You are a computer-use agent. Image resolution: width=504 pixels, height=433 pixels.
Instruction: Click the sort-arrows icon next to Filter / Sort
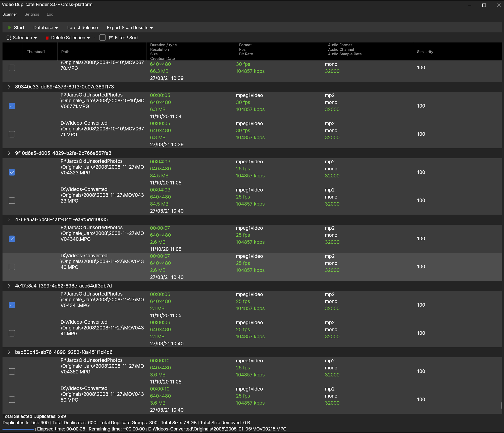[x=111, y=37]
